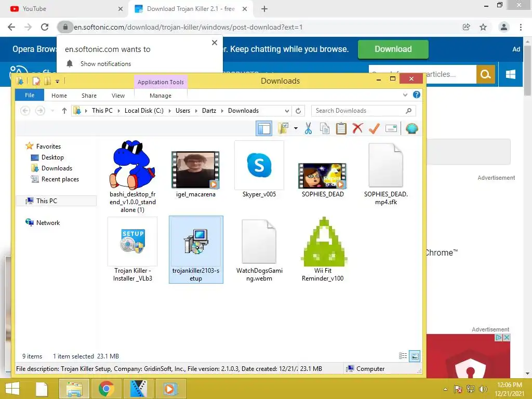The image size is (532, 399).
Task: Reload the Softonic page
Action: [45, 27]
